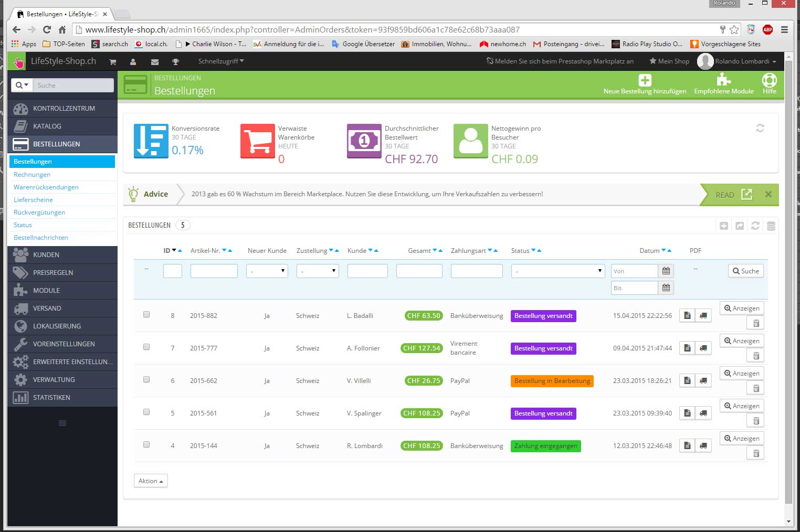Viewport: 800px width, 532px height.
Task: Click the export orders icon in list header
Action: 740,226
